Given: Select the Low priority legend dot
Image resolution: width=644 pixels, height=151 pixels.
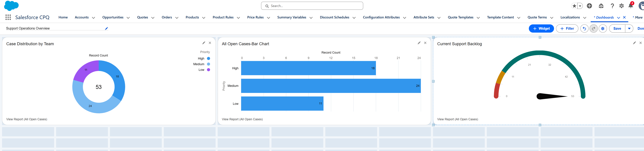Looking at the screenshot, I should click(x=209, y=70).
